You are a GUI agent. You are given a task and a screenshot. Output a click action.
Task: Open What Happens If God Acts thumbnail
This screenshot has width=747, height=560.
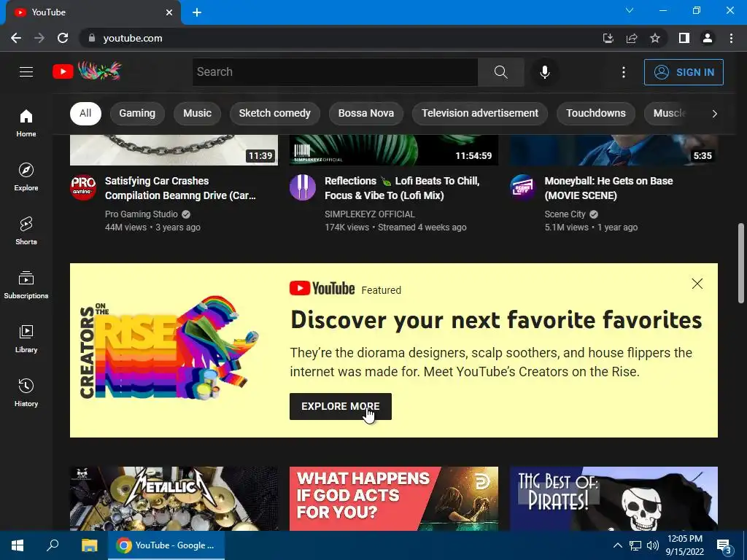(393, 499)
